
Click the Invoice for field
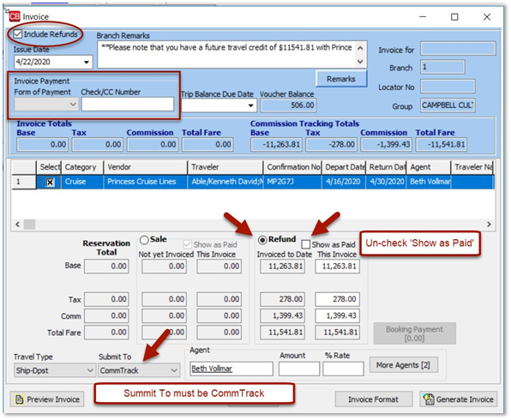click(x=458, y=49)
